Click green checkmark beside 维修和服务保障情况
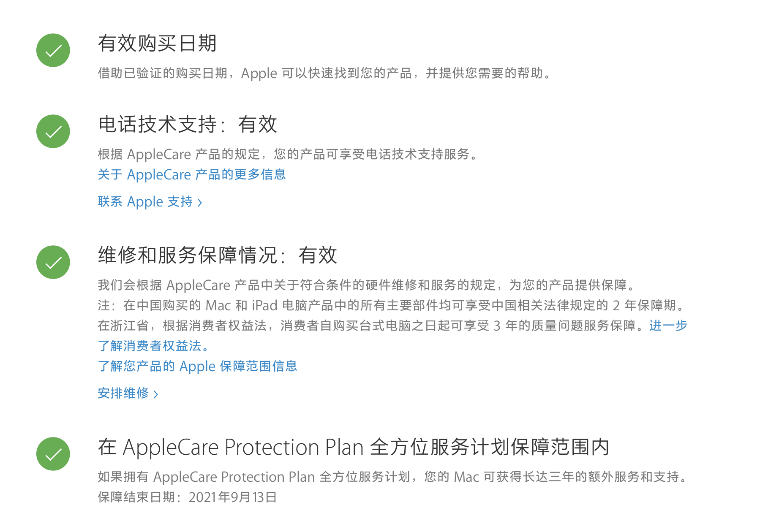 coord(53,262)
